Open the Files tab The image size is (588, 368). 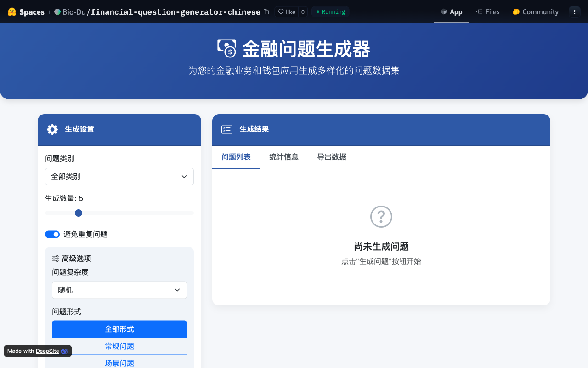click(487, 12)
